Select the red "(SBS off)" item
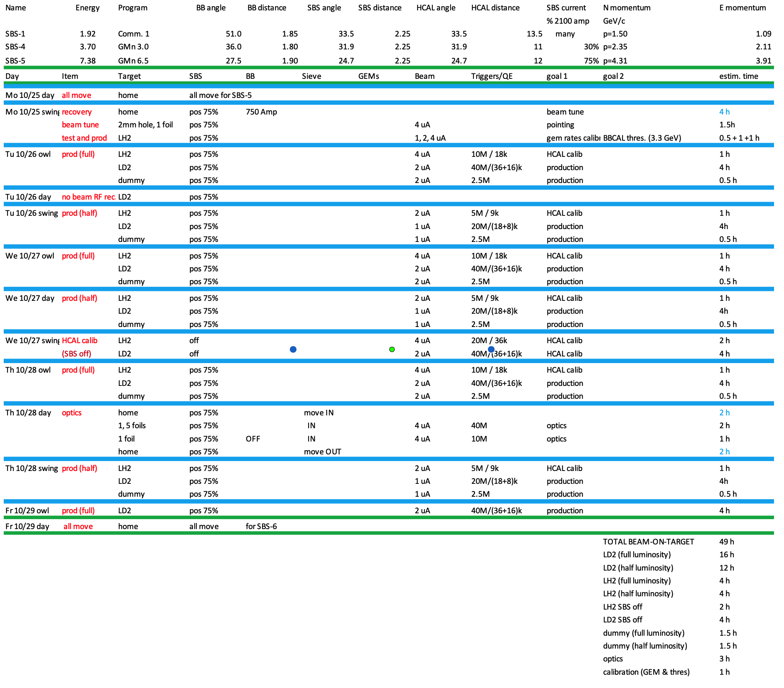 [76, 354]
